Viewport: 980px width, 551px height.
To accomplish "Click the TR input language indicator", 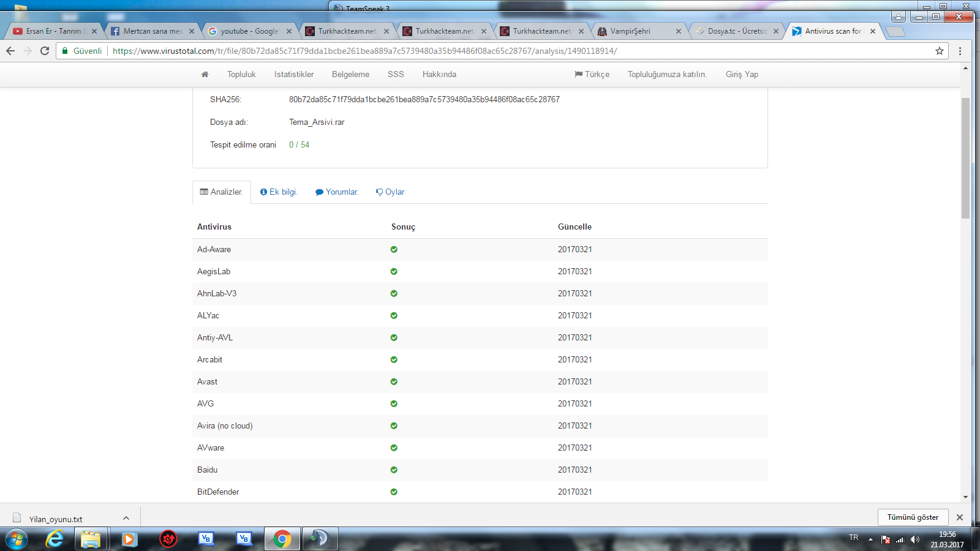I will [854, 538].
